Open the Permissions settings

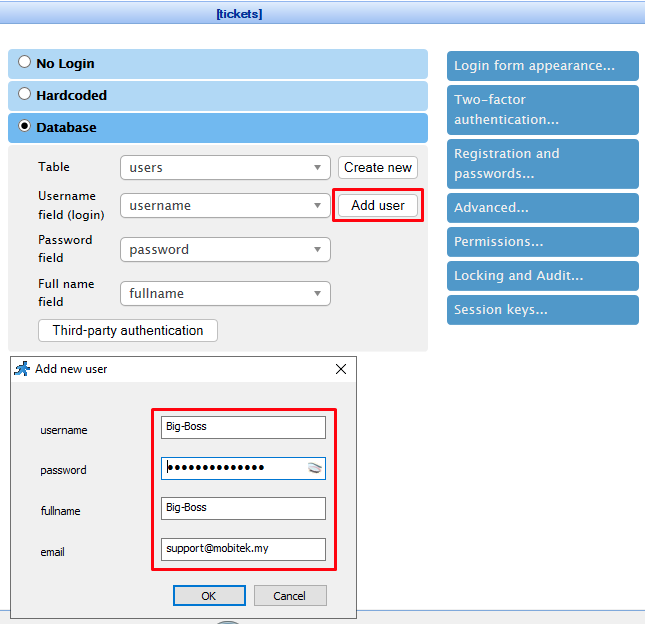click(x=542, y=242)
